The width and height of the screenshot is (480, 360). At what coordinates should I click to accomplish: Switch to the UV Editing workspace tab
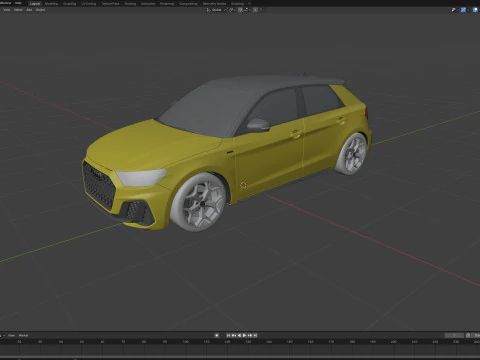pyautogui.click(x=88, y=4)
